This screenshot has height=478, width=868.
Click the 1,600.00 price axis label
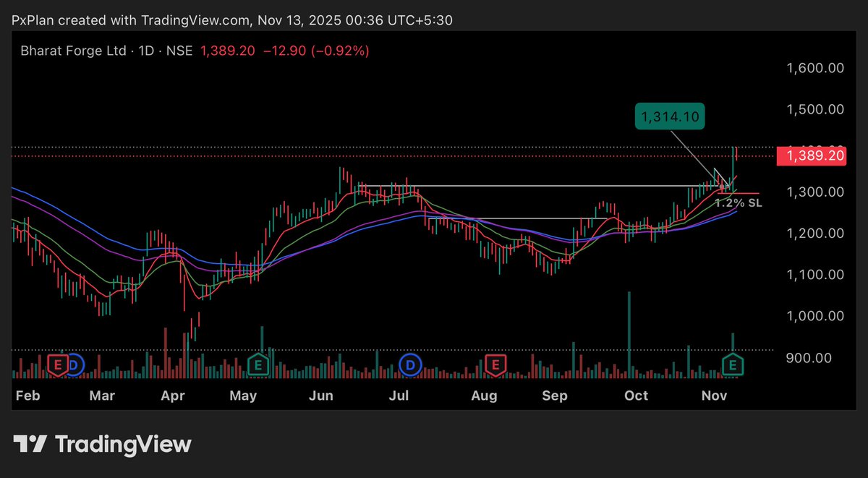click(x=815, y=69)
